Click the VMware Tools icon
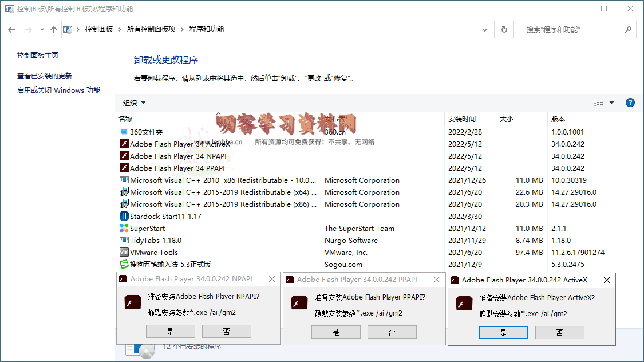Image resolution: width=644 pixels, height=362 pixels. [124, 252]
